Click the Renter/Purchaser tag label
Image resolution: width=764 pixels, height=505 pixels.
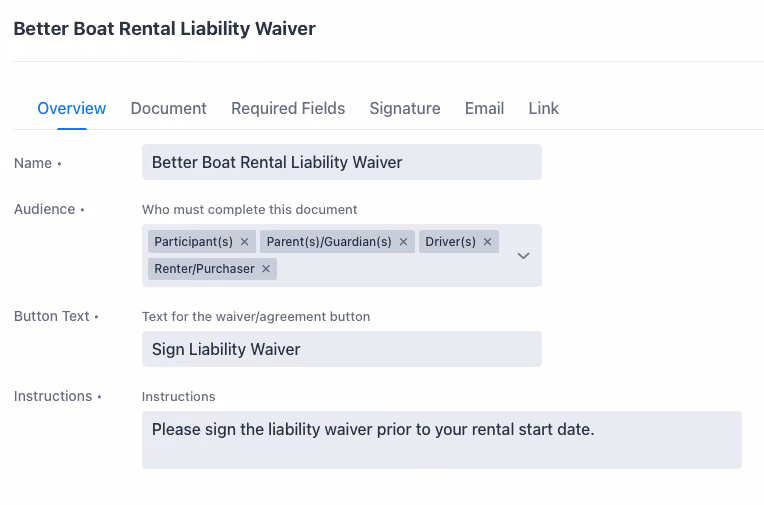(204, 269)
